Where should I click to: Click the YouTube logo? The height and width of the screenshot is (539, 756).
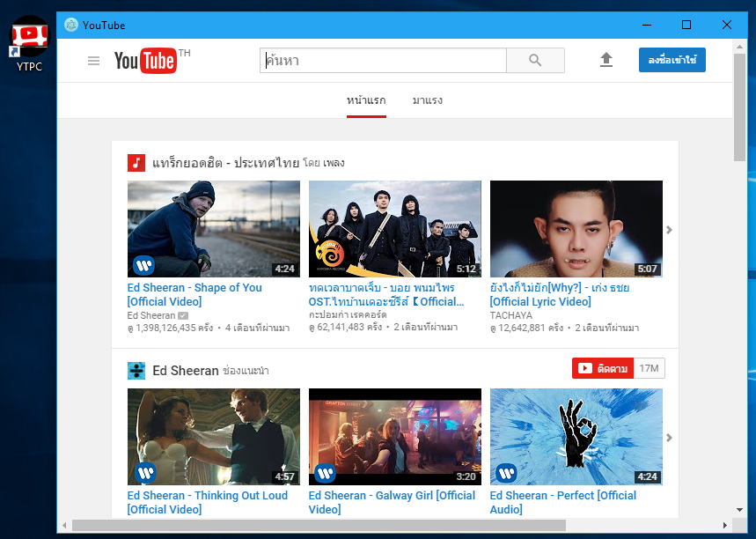145,60
